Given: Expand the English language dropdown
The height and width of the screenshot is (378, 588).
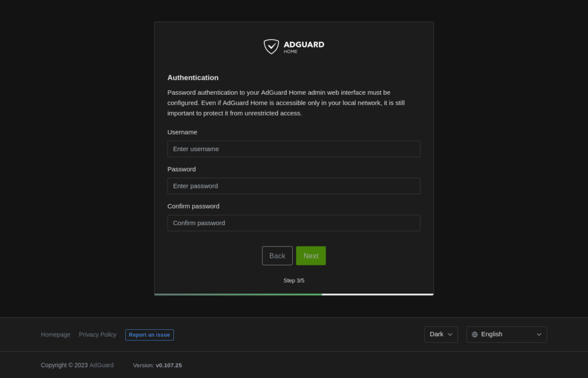Looking at the screenshot, I should point(506,334).
